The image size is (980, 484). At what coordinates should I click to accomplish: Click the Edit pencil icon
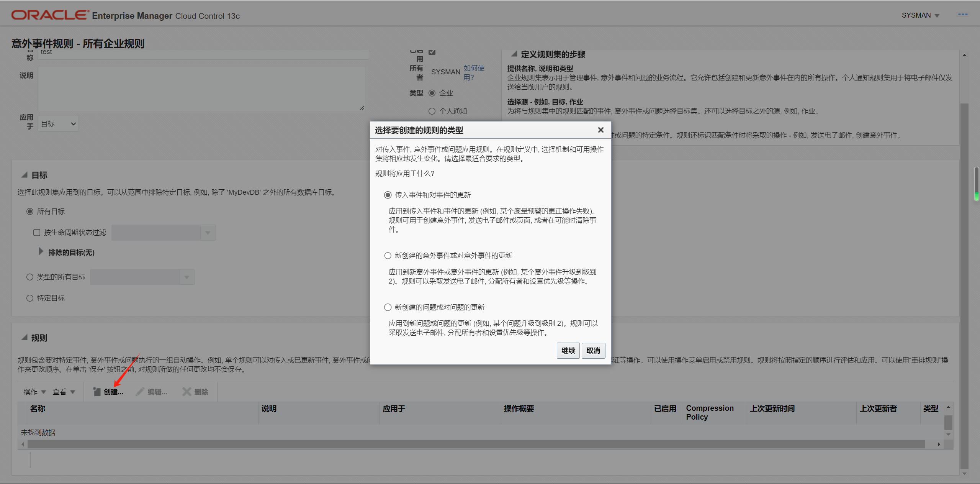pyautogui.click(x=140, y=392)
